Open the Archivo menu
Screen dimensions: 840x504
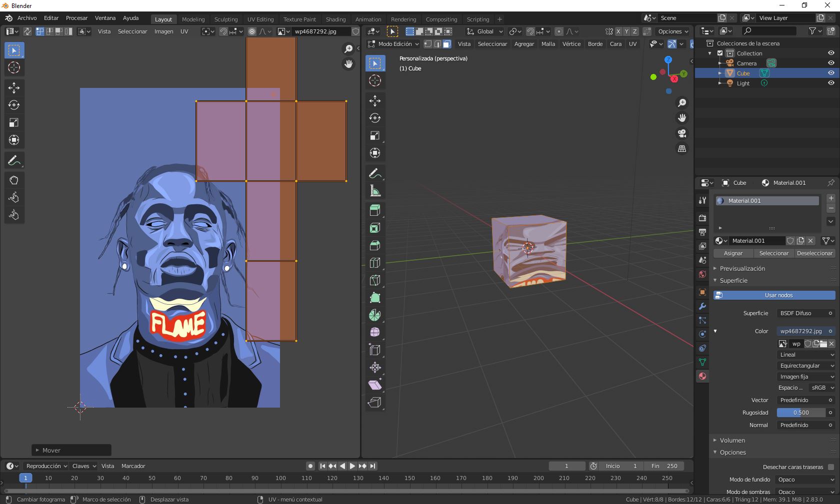pos(27,18)
